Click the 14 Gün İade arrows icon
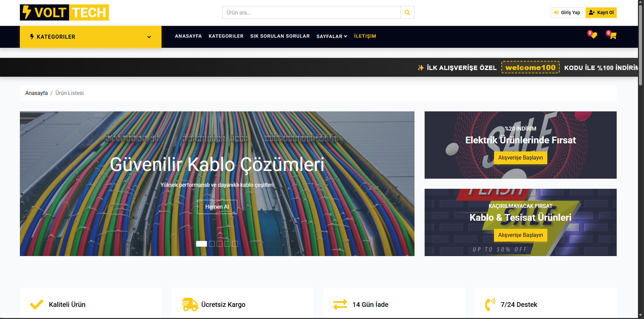Screen dimensions: 644x319 [340, 305]
